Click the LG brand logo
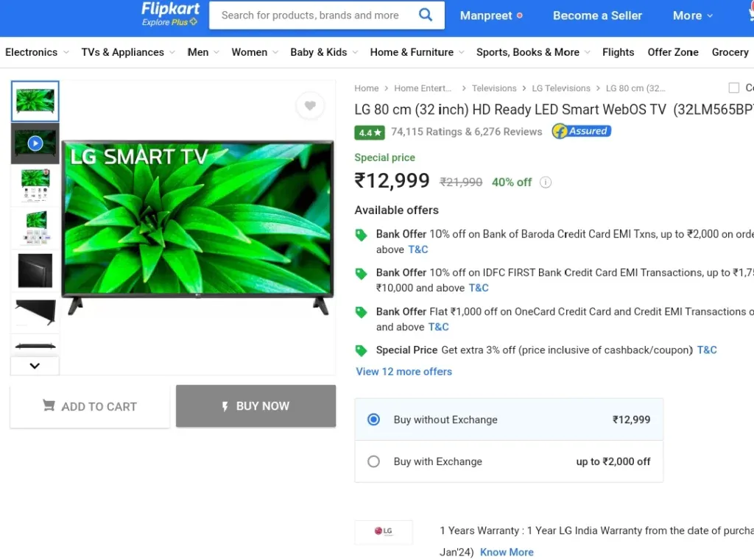The height and width of the screenshot is (560, 754). [383, 531]
